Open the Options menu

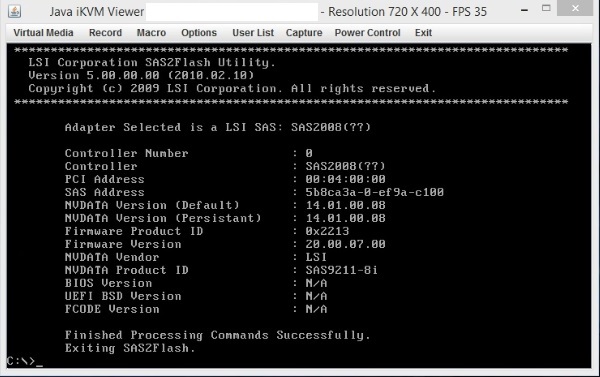[x=199, y=33]
